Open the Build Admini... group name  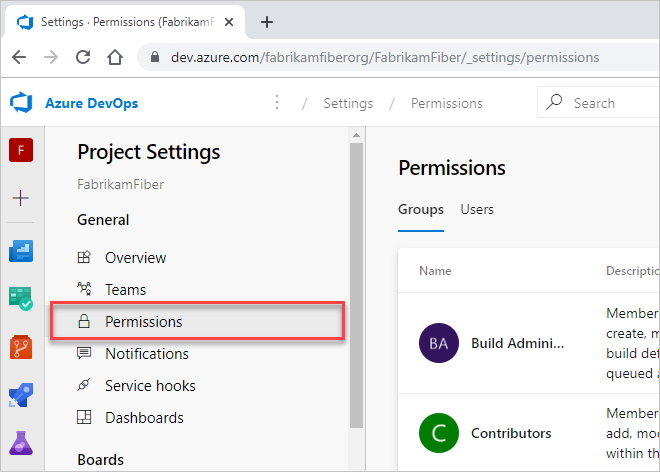517,343
